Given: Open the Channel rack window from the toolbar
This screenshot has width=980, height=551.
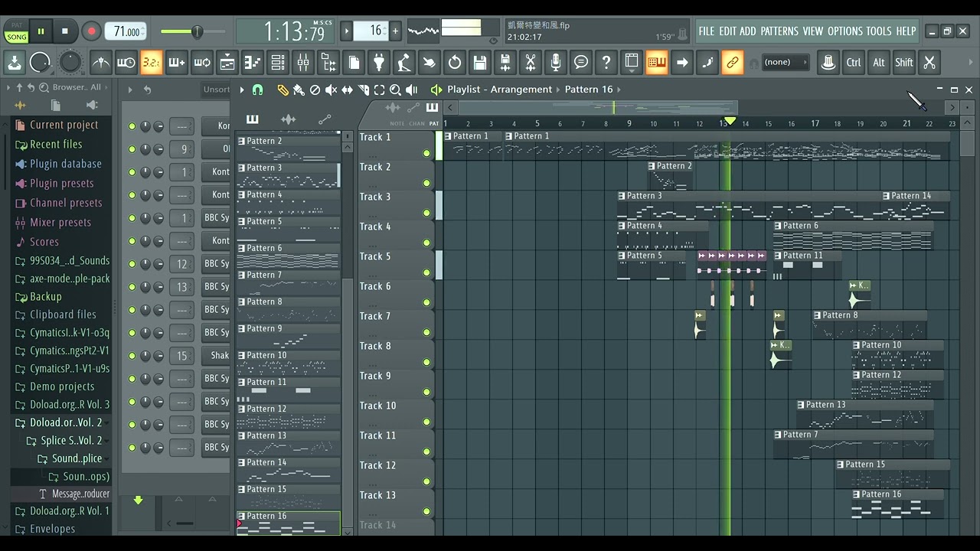Looking at the screenshot, I should [278, 62].
